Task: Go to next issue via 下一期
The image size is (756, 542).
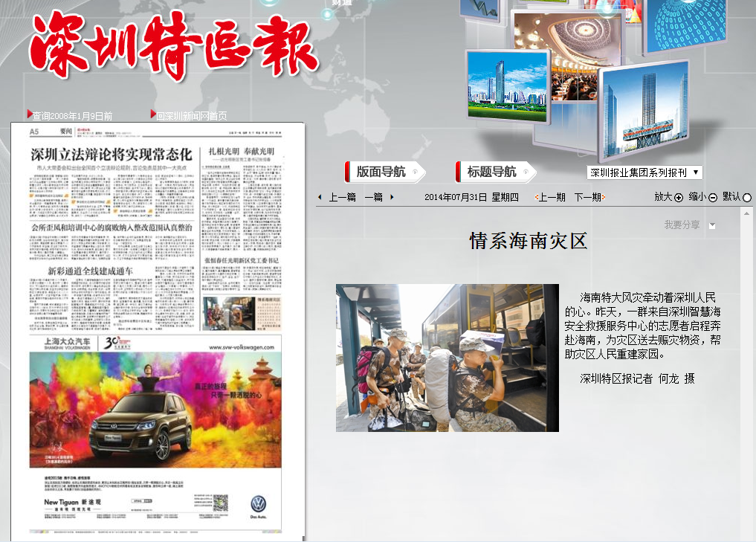Action: (x=588, y=197)
